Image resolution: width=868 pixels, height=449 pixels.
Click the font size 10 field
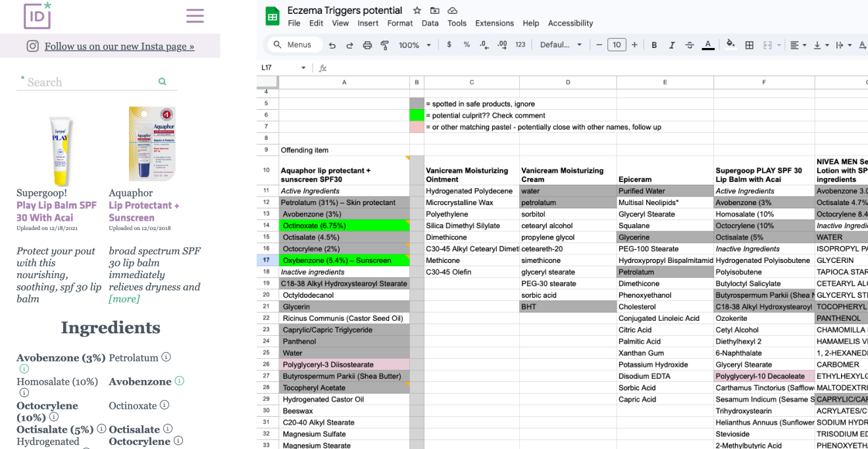tap(617, 45)
